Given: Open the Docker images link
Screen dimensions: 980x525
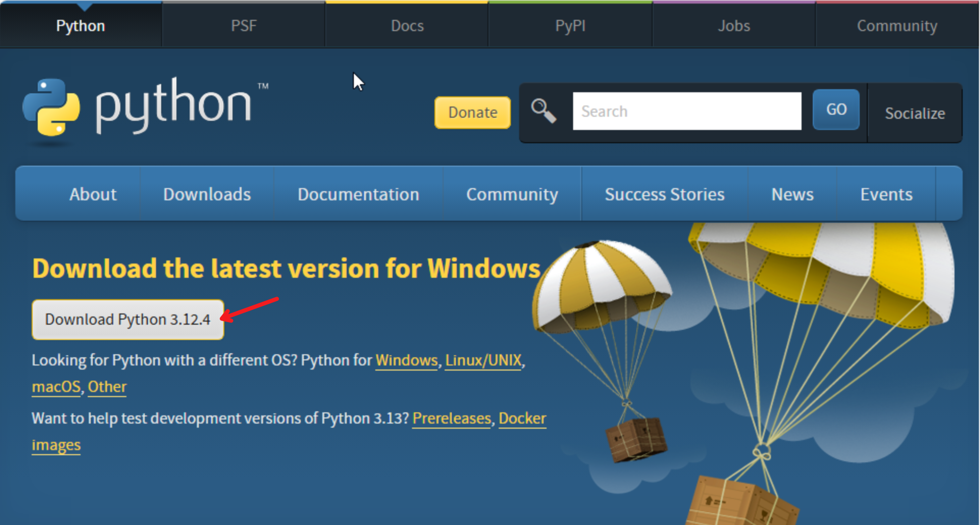Looking at the screenshot, I should [522, 418].
